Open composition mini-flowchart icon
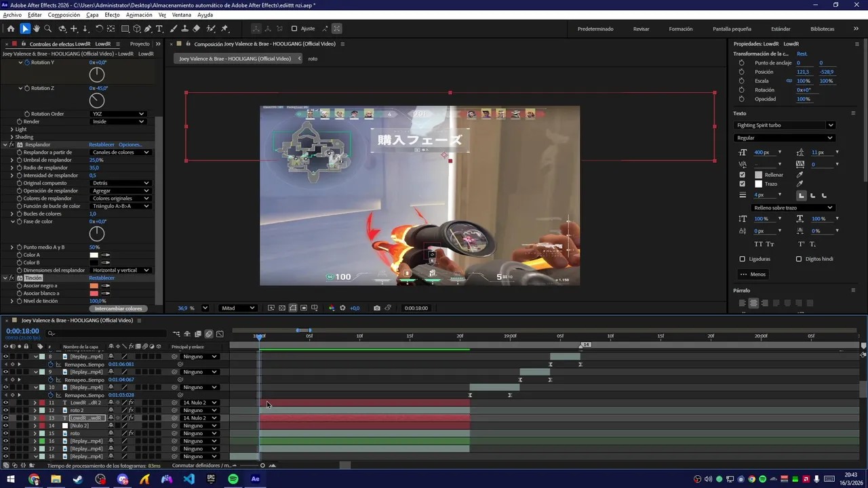Viewport: 868px width, 488px height. point(176,333)
